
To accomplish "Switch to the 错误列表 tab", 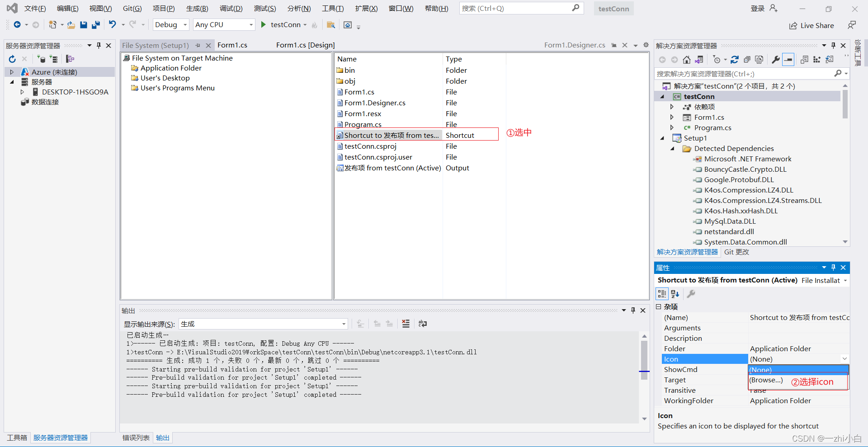I will click(136, 438).
